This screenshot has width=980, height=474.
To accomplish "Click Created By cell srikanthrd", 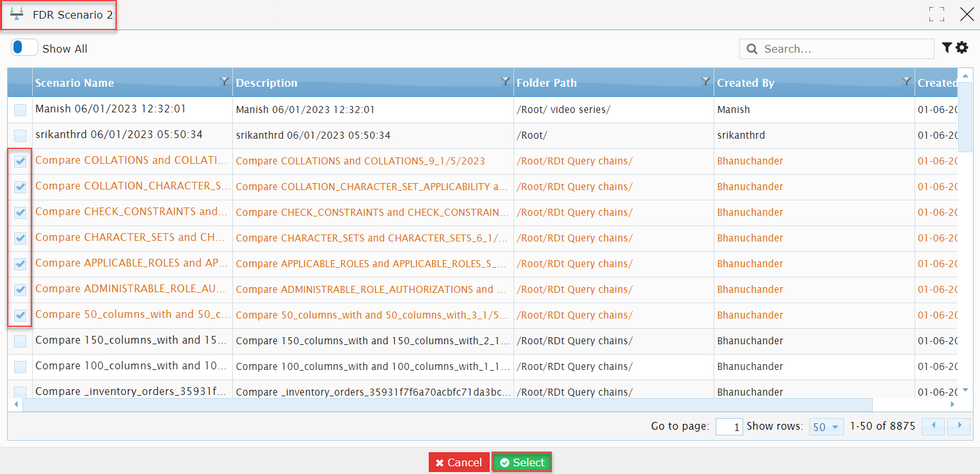I will click(x=741, y=136).
